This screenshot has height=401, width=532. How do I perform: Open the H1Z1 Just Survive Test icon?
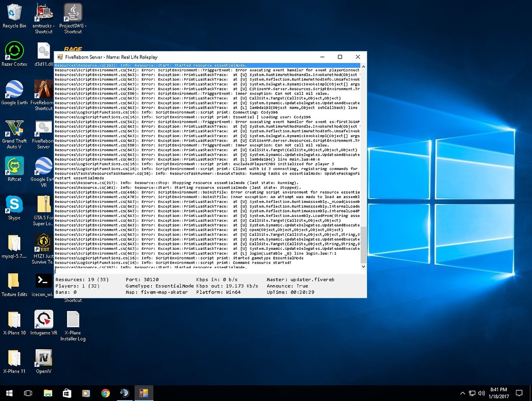(x=44, y=249)
